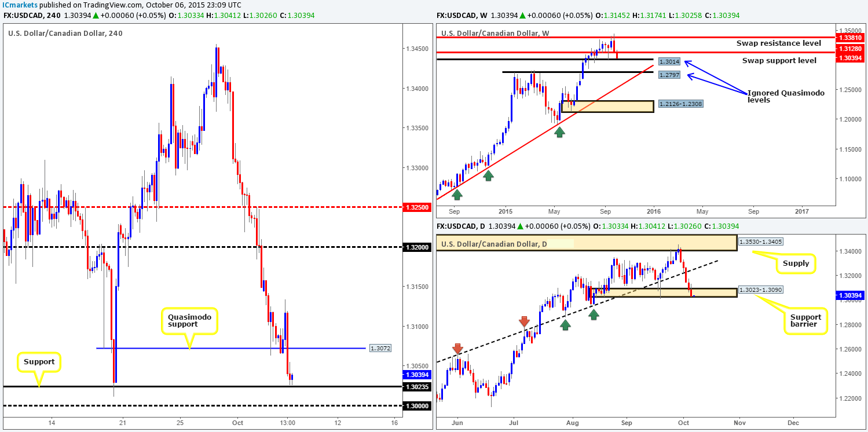Click the green arrow under late July on daily chart
The height and width of the screenshot is (432, 868).
(565, 325)
